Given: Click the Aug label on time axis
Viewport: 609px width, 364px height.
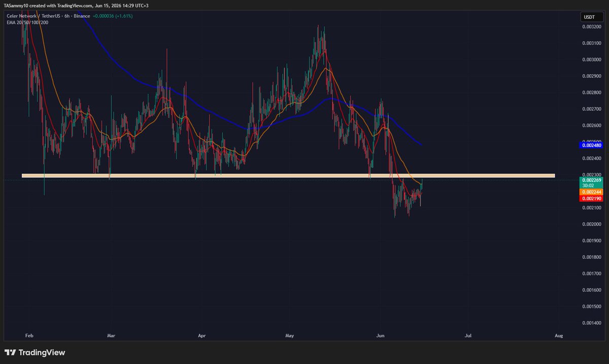Looking at the screenshot, I should pos(559,336).
